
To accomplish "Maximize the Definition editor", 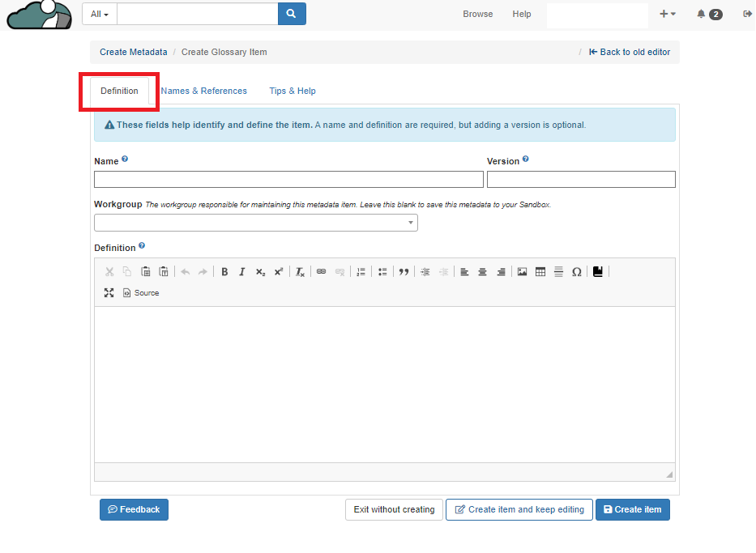I will point(109,293).
